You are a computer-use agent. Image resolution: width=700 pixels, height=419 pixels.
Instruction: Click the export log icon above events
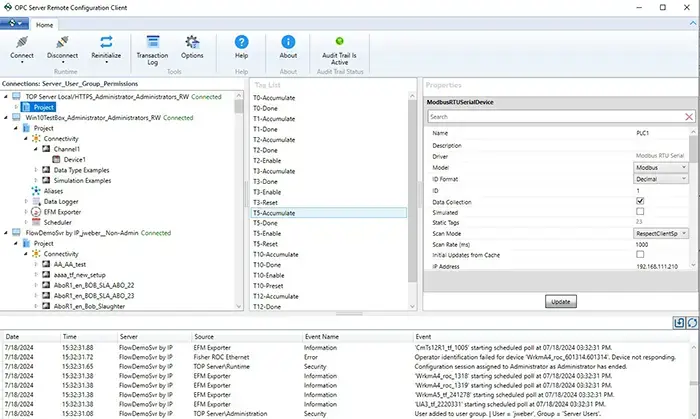click(679, 323)
